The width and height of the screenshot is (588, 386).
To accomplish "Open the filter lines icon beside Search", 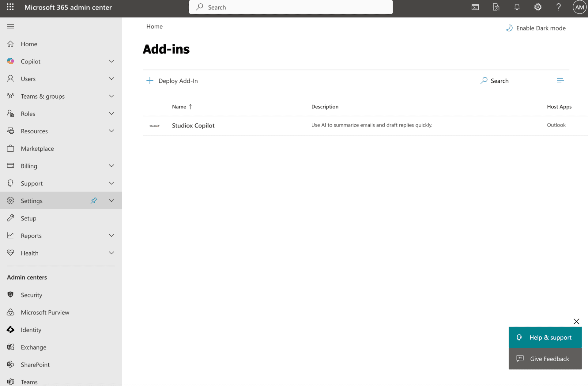I will tap(560, 81).
